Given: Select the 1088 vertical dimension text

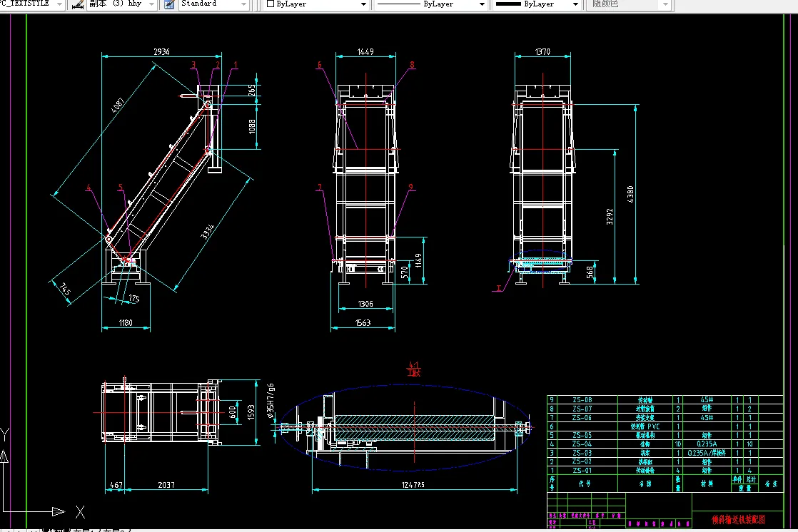Looking at the screenshot, I should tap(252, 127).
